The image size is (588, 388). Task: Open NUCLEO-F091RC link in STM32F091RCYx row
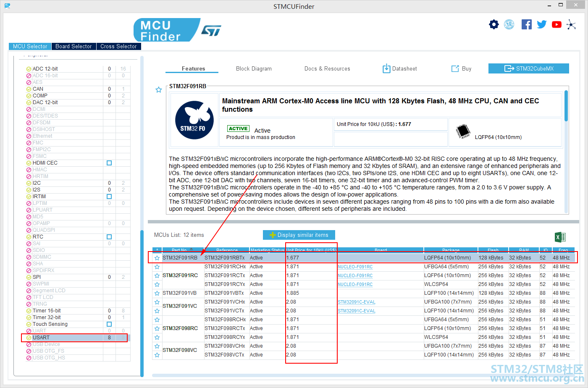click(x=355, y=284)
